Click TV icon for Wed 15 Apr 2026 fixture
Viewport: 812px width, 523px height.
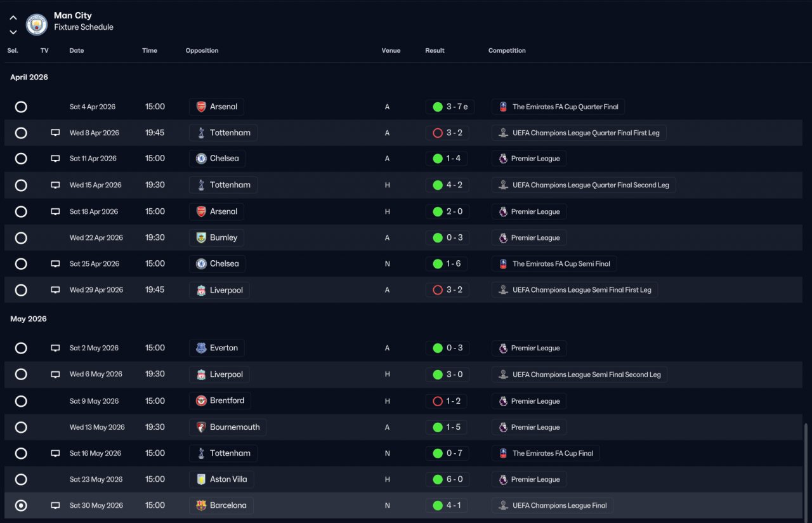55,185
